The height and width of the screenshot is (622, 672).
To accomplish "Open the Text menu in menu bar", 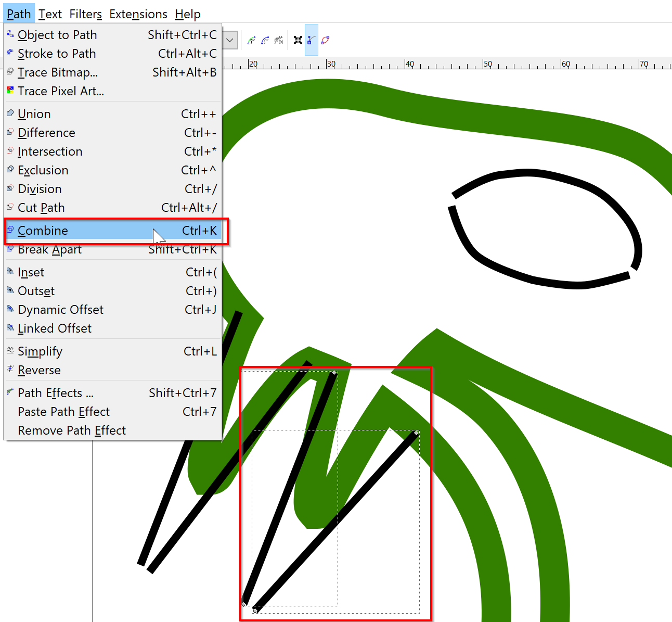I will [50, 14].
